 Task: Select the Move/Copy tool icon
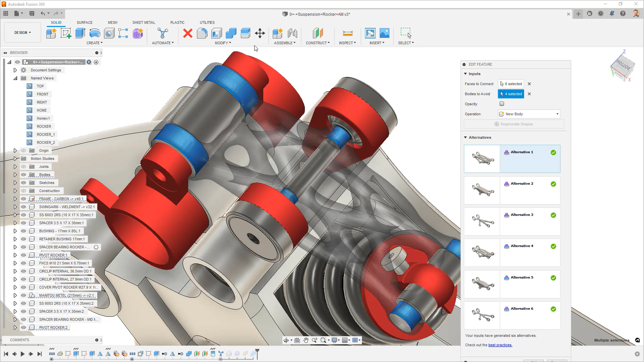click(x=260, y=33)
